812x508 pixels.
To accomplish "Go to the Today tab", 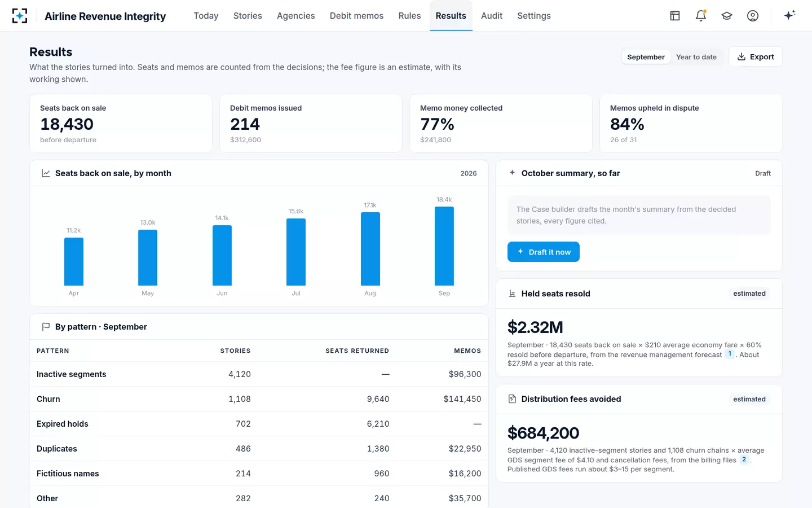I will [x=206, y=16].
